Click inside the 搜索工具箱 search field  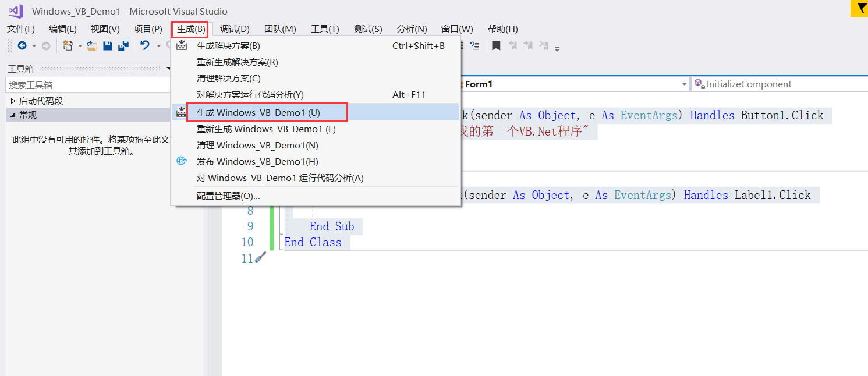[x=87, y=84]
